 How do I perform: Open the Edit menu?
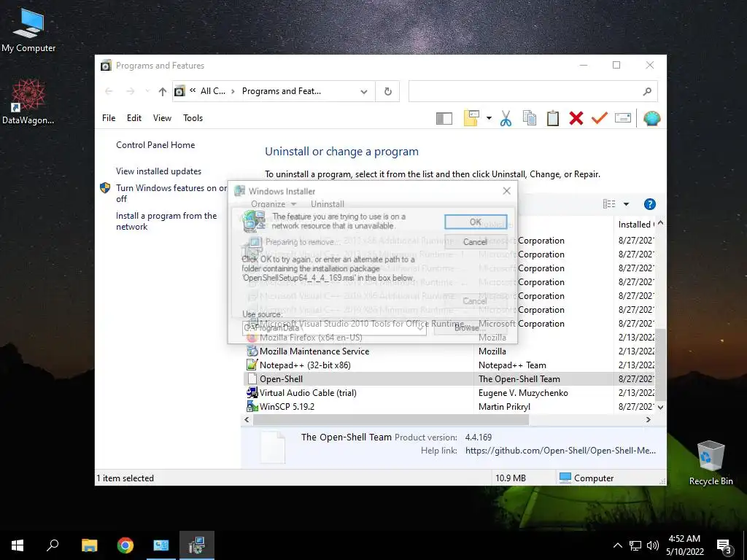(134, 118)
